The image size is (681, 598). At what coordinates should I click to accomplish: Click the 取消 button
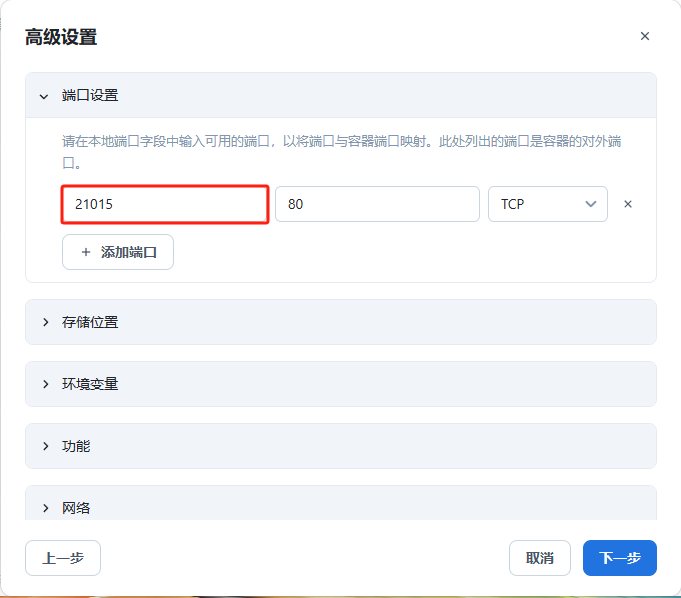539,558
